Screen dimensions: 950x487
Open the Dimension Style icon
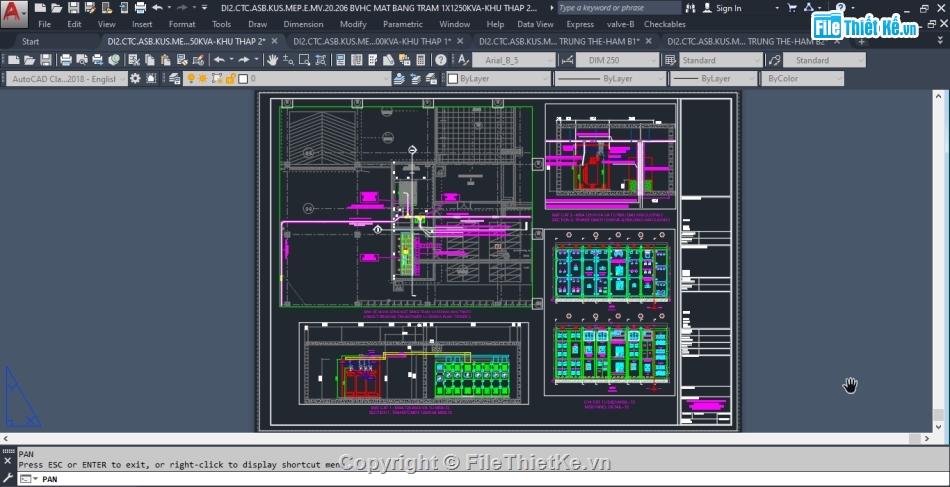point(567,60)
